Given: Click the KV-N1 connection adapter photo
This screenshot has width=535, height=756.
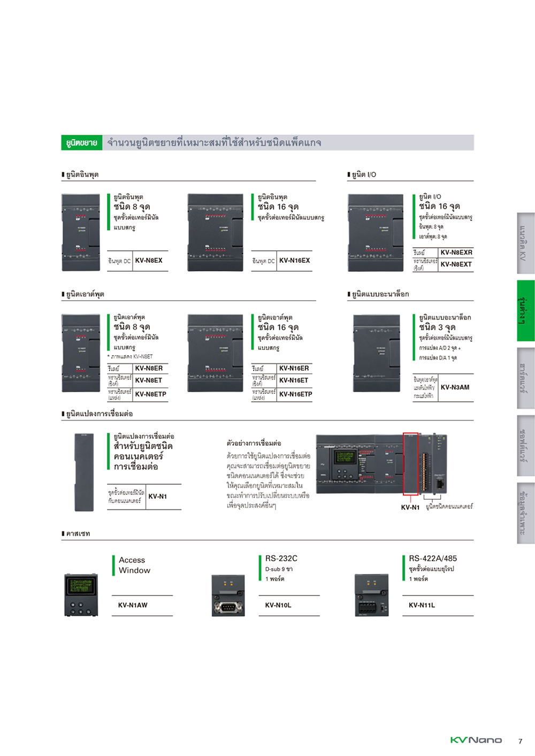Looking at the screenshot, I should click(84, 472).
